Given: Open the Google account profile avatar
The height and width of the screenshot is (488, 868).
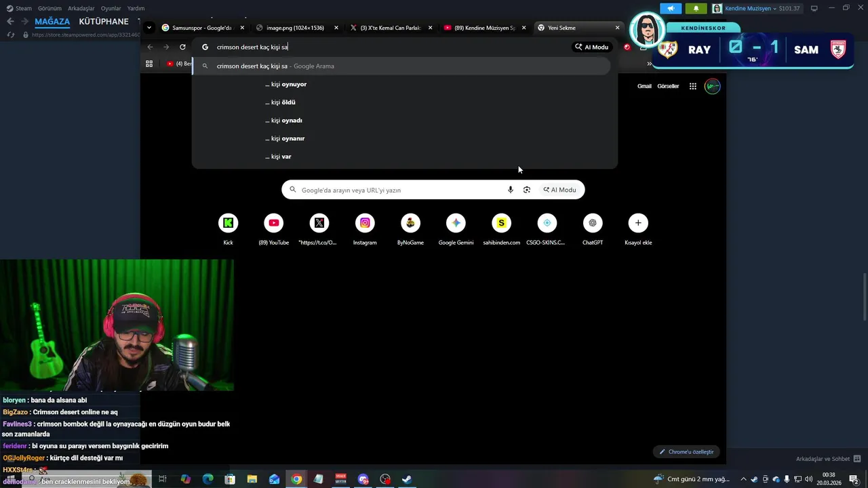Looking at the screenshot, I should (712, 86).
